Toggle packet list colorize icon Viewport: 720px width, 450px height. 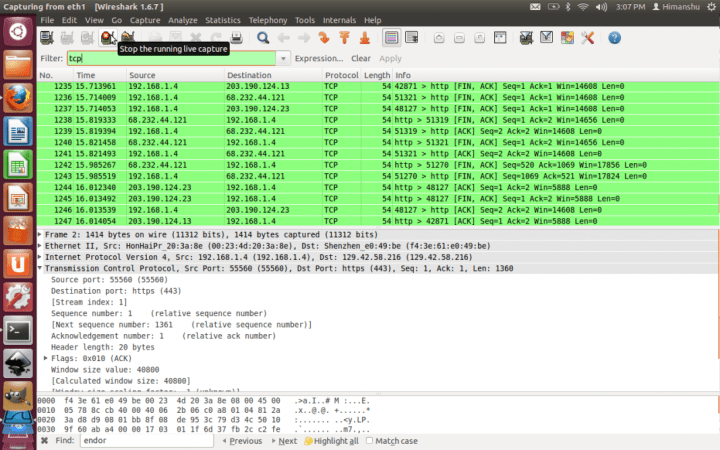pyautogui.click(x=391, y=38)
